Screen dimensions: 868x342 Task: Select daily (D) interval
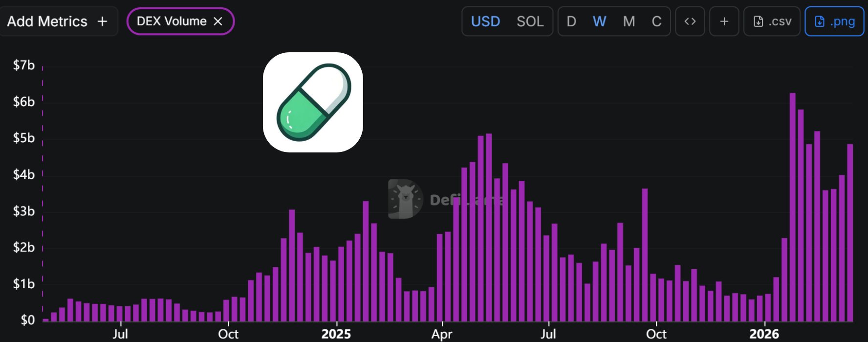[571, 21]
